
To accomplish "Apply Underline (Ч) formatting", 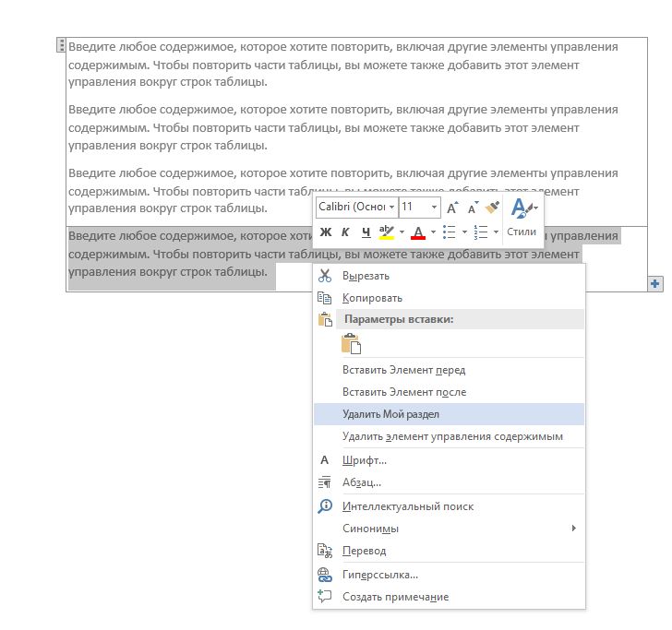I will tap(366, 232).
